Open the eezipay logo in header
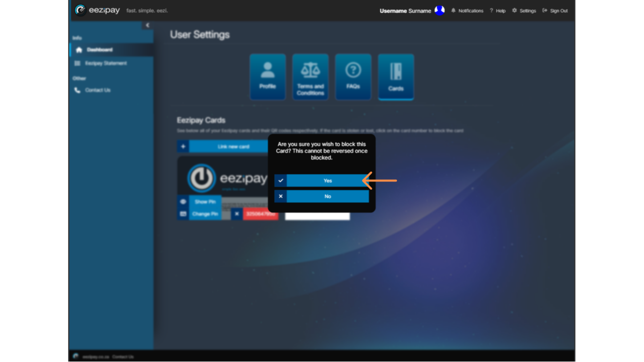Viewport: 644px width, 362px height. tap(97, 10)
